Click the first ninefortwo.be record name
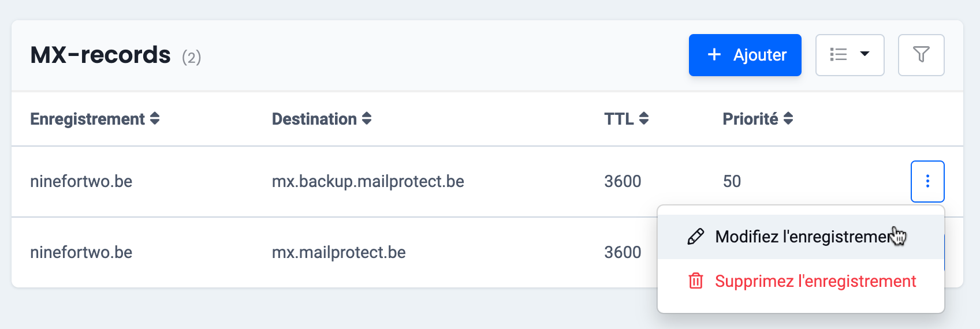980x329 pixels. pos(81,181)
